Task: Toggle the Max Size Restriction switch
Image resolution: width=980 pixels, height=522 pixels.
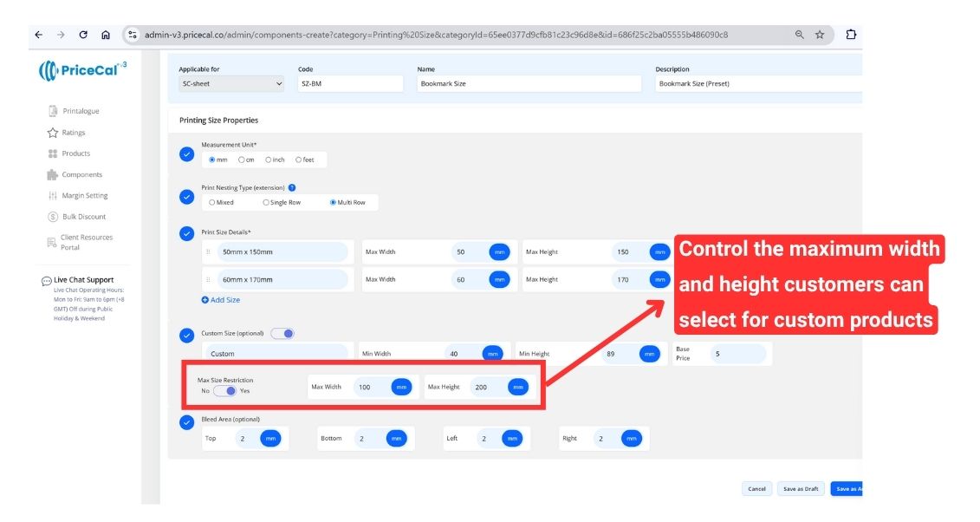Action: point(225,391)
